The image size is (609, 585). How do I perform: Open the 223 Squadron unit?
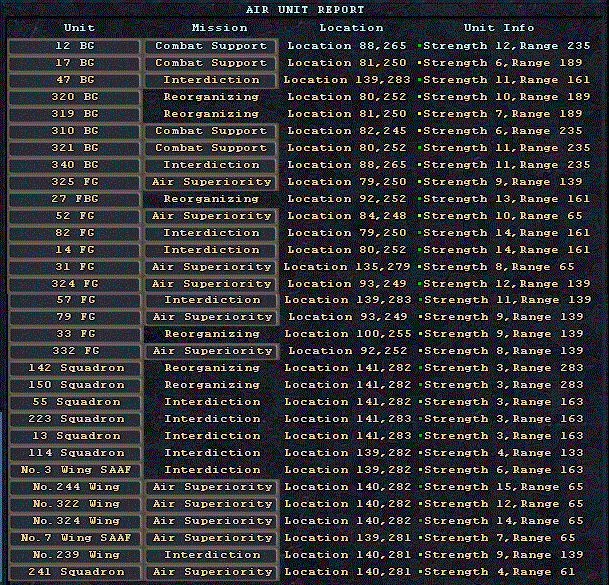[75, 420]
